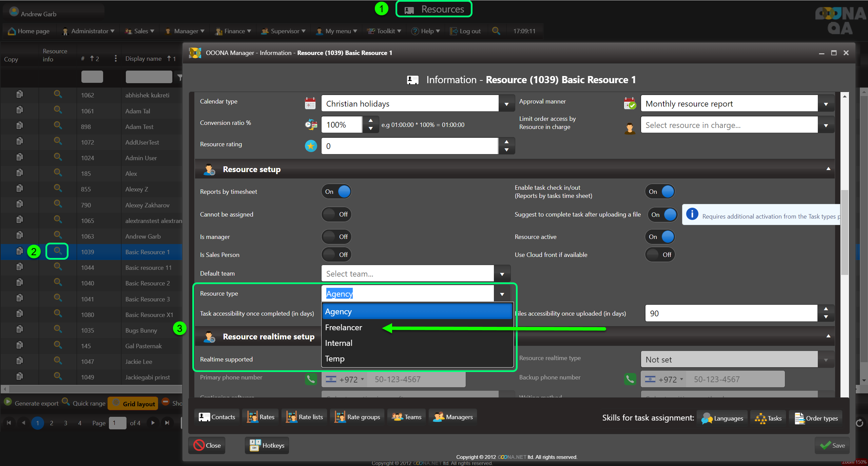868x466 pixels.
Task: Enable the Is manager switch
Action: pyautogui.click(x=336, y=237)
